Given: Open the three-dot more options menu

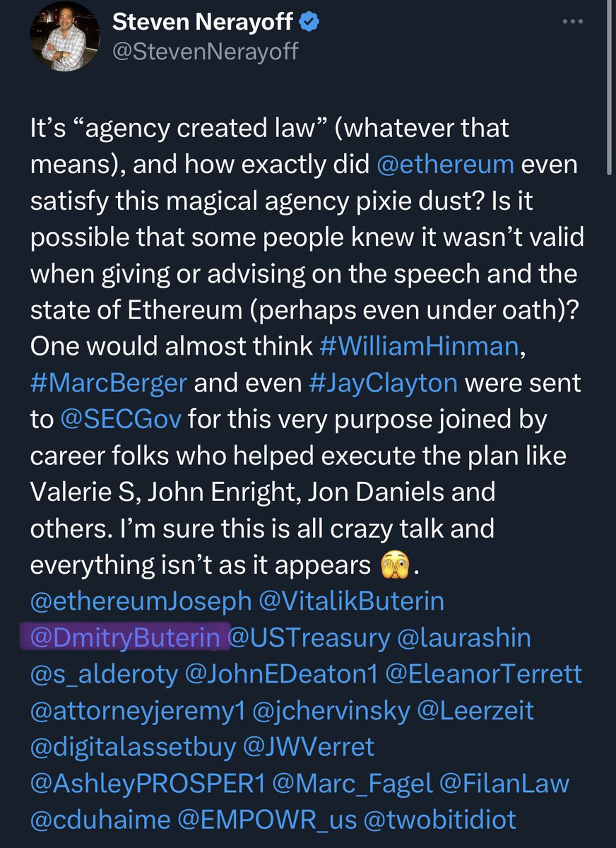Looking at the screenshot, I should pyautogui.click(x=572, y=21).
